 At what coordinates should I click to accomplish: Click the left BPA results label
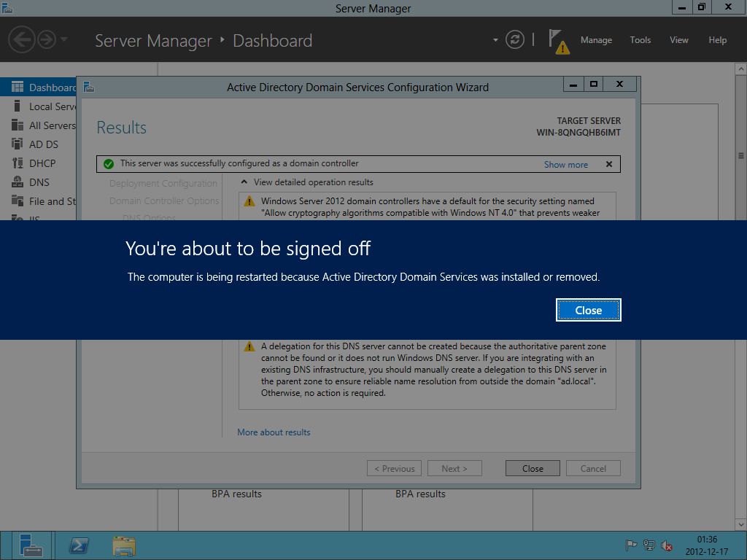237,494
